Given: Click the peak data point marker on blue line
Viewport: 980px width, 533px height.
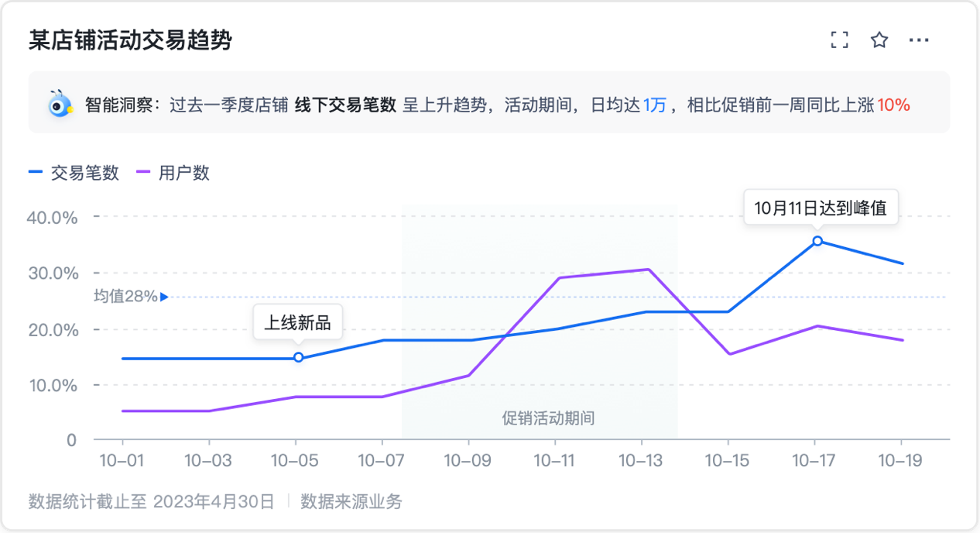Looking at the screenshot, I should [817, 241].
